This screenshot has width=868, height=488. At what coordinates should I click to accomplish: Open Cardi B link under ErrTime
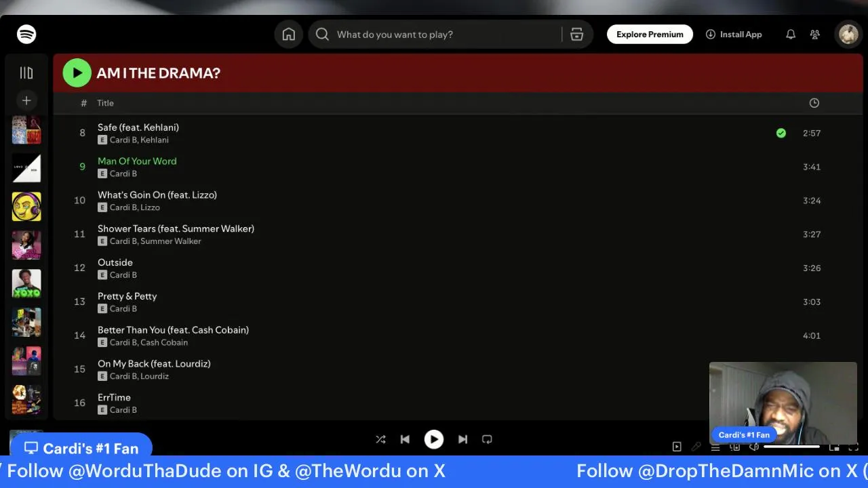click(x=123, y=410)
